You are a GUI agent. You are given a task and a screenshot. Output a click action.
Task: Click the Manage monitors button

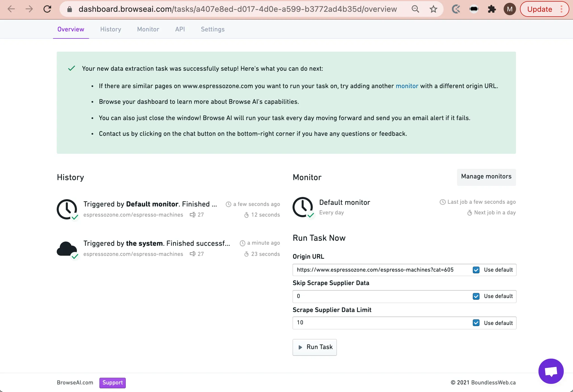(x=486, y=177)
